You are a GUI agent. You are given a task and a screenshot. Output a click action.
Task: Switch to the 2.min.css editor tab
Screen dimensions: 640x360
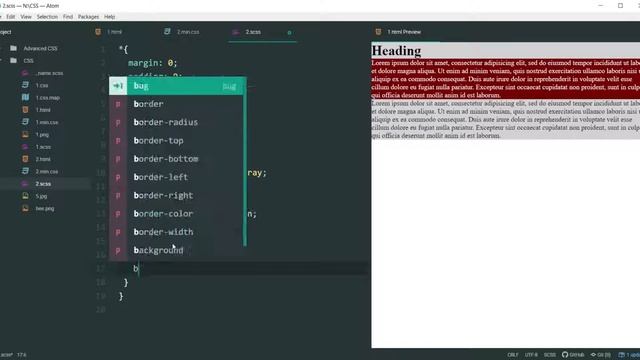click(193, 32)
